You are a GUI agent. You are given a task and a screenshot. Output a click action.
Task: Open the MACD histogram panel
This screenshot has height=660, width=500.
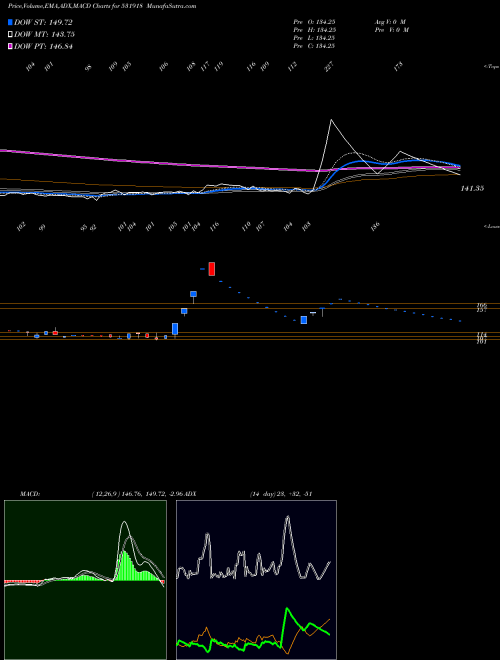coord(85,580)
